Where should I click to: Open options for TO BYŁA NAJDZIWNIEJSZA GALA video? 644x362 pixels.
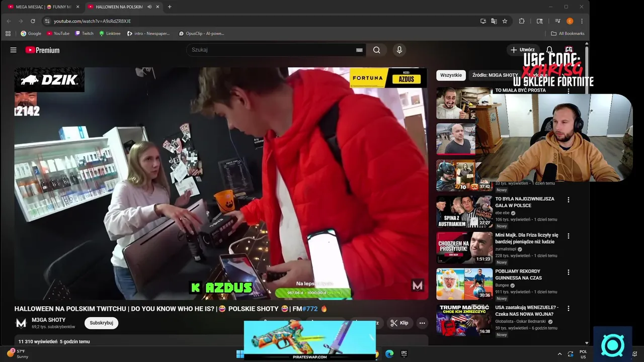coord(569,200)
